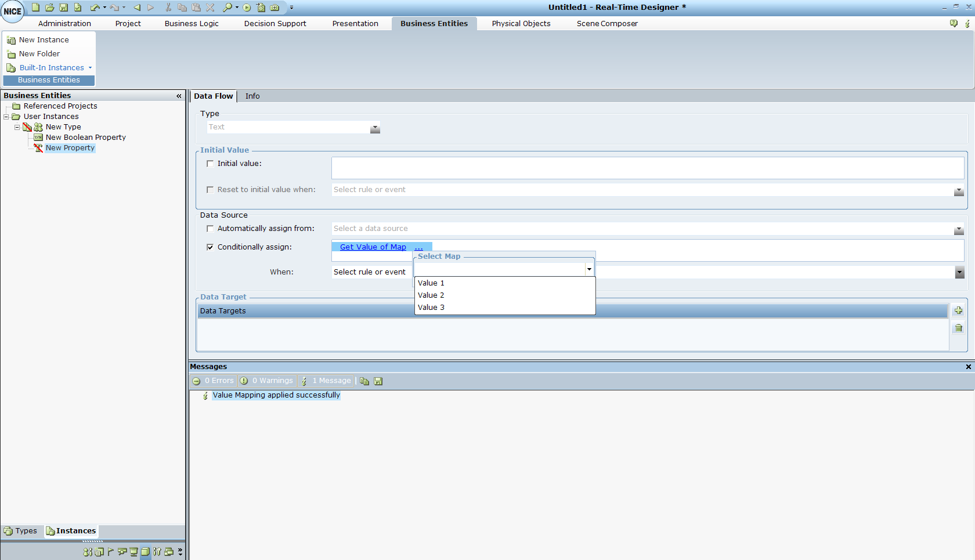This screenshot has height=560, width=975.
Task: Collapse the User Instances tree node
Action: click(6, 117)
